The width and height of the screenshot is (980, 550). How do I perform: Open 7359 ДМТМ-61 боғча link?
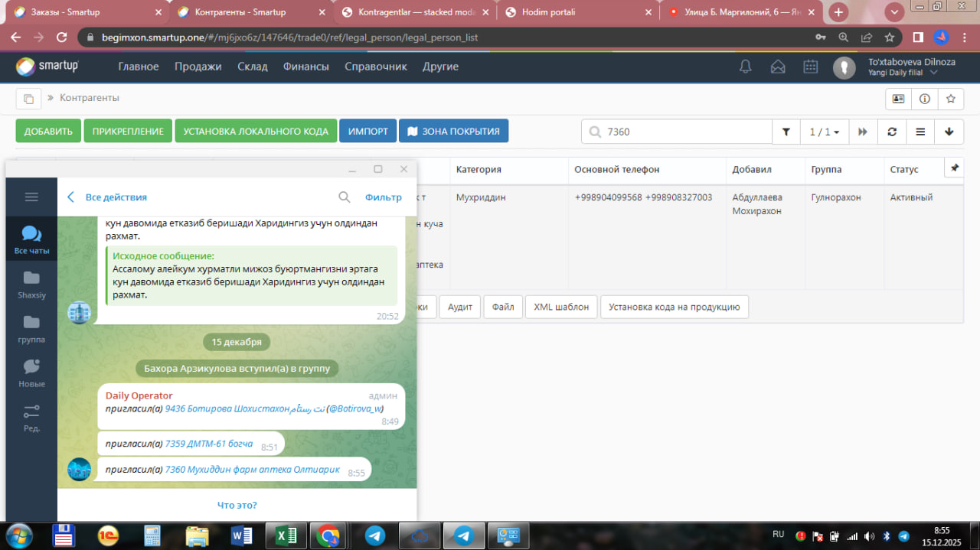(209, 444)
